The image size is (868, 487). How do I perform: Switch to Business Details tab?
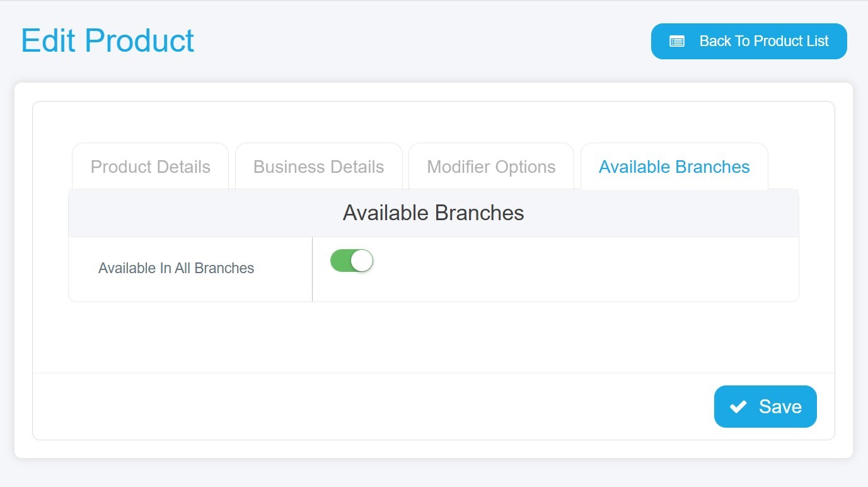click(319, 167)
